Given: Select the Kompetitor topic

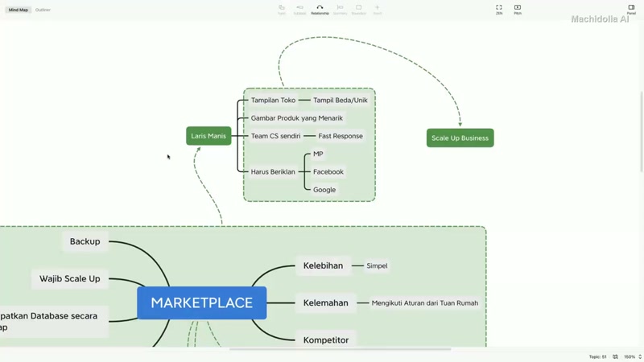Looking at the screenshot, I should [326, 339].
